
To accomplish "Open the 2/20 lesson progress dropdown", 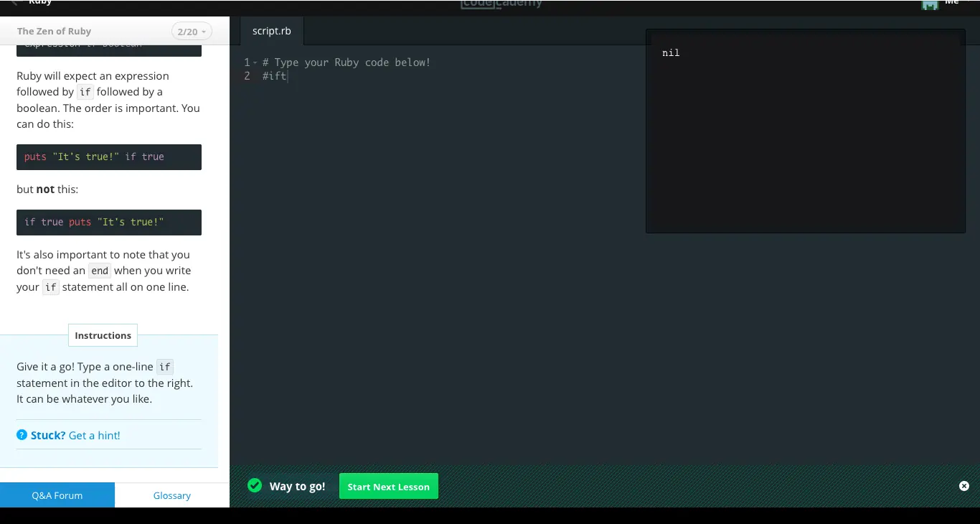I will point(192,32).
